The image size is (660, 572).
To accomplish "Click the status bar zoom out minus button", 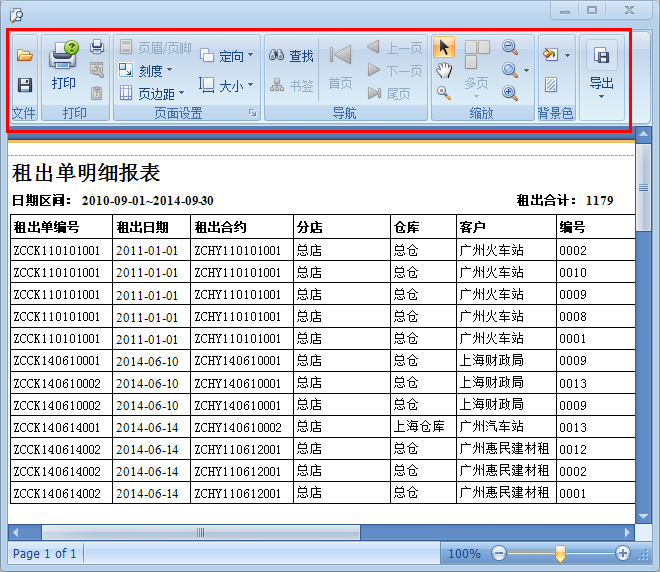I will coord(499,553).
